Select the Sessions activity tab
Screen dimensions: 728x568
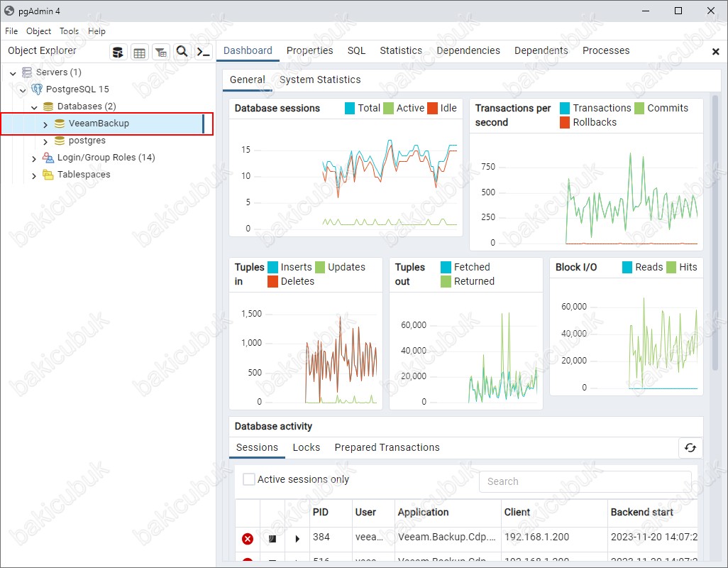click(258, 447)
